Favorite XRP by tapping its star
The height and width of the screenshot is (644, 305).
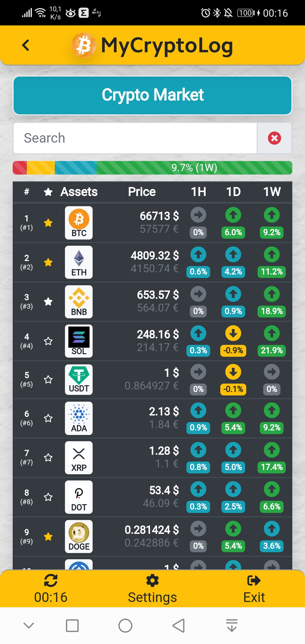[x=48, y=457]
